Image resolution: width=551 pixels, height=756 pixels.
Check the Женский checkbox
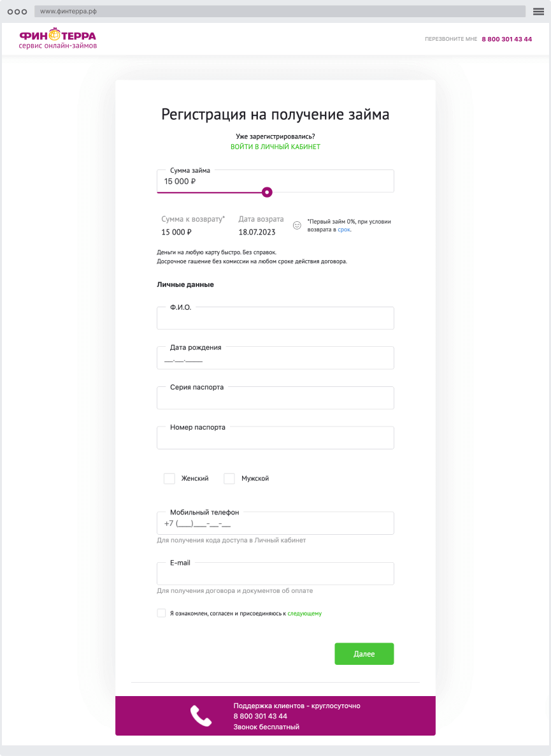coord(169,478)
